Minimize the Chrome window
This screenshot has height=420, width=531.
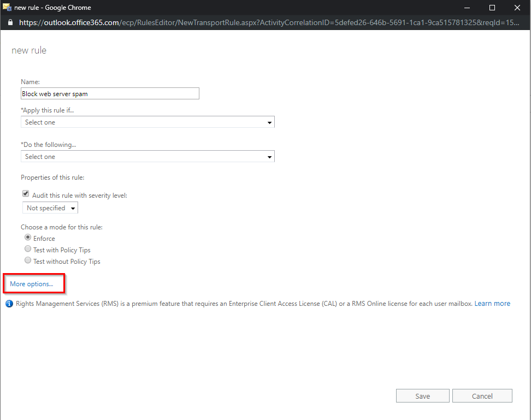click(x=466, y=8)
